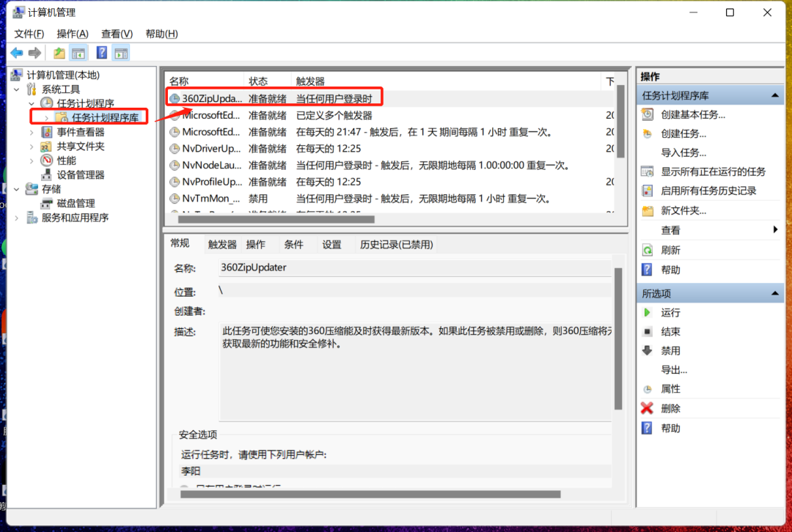Switch to the 历史记录(已禁用) tab

[x=397, y=244]
